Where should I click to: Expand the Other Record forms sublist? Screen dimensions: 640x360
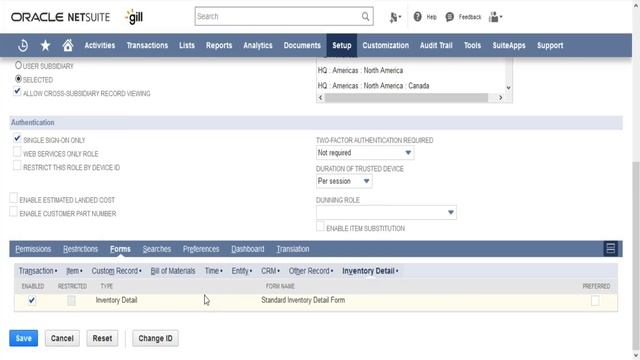point(311,271)
